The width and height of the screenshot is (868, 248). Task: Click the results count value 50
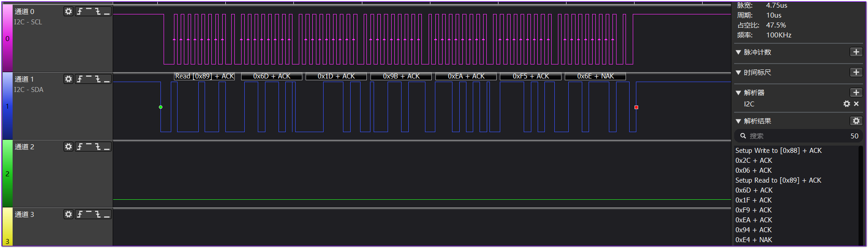(x=854, y=136)
